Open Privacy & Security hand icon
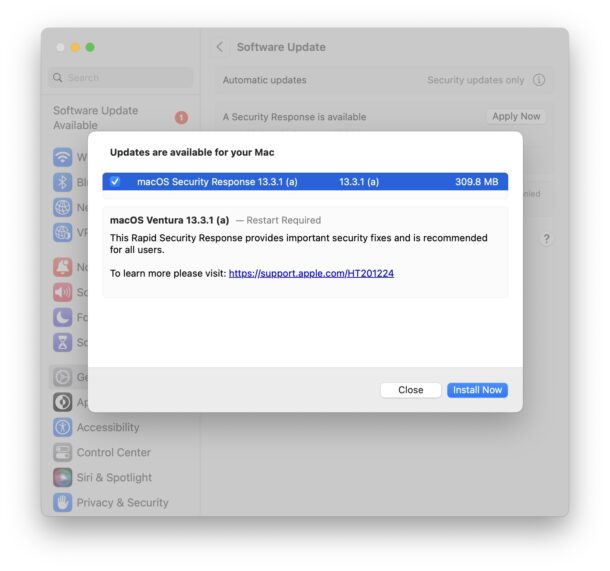610x571 pixels. [63, 502]
